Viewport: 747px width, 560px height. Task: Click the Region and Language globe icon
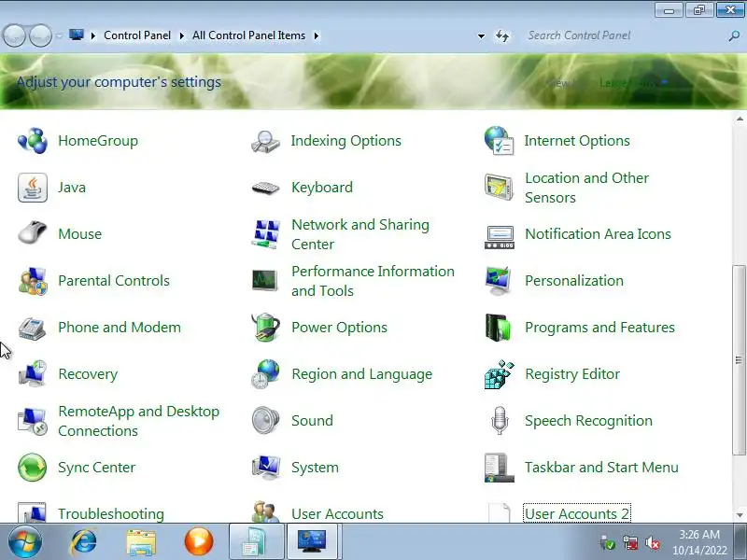tap(265, 374)
